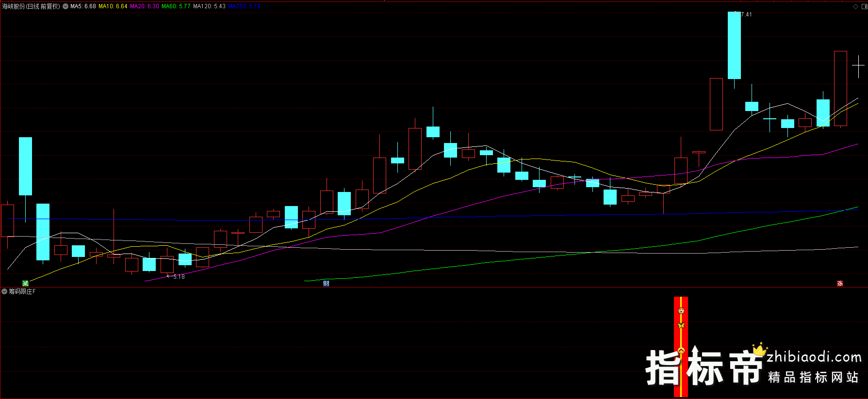868x399 pixels.
Task: Click the MA5: 6.68 label
Action: [x=83, y=6]
